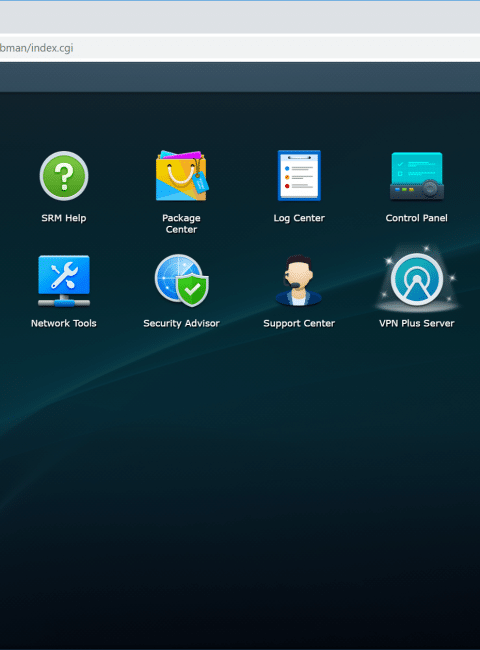Select the "Log Center" text label

click(299, 218)
